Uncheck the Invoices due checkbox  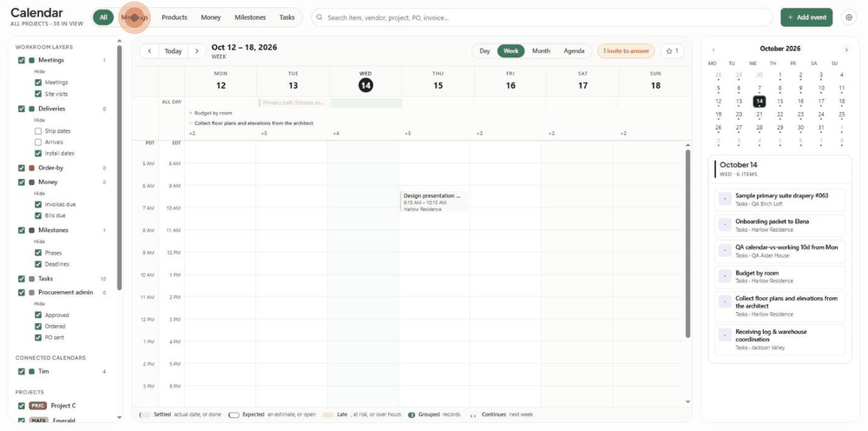pos(38,204)
